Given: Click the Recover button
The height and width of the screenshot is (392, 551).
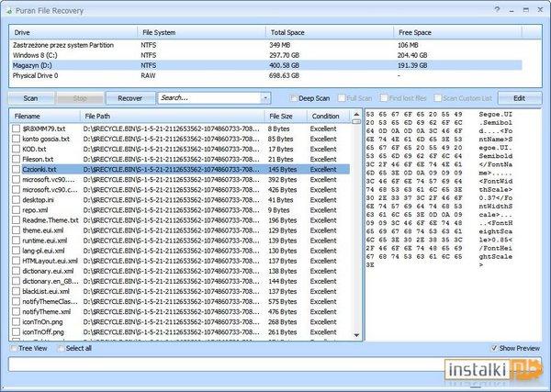Looking at the screenshot, I should 130,98.
